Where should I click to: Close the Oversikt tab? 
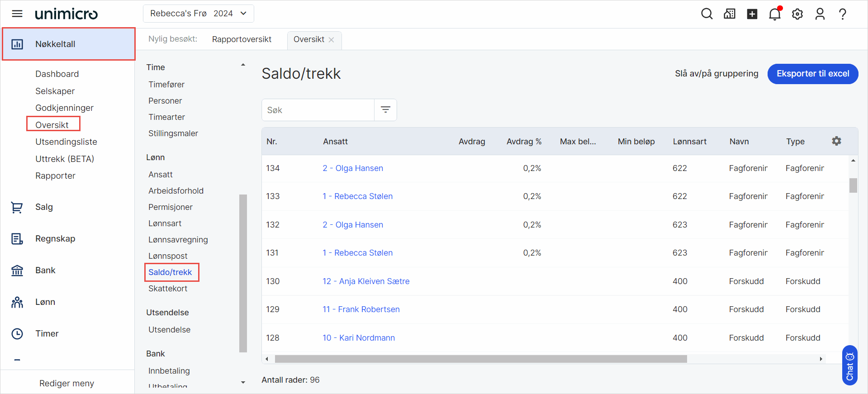click(x=332, y=40)
